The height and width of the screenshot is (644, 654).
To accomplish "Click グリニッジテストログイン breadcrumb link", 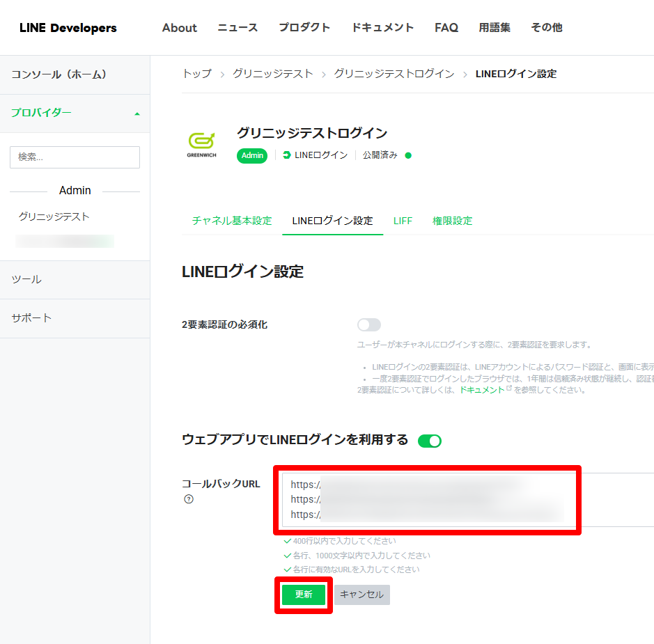I will pos(394,74).
